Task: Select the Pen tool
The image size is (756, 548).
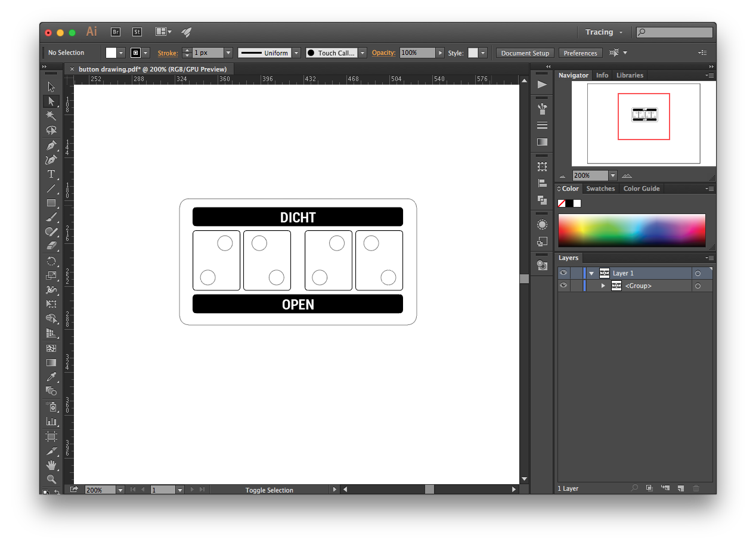Action: click(51, 145)
